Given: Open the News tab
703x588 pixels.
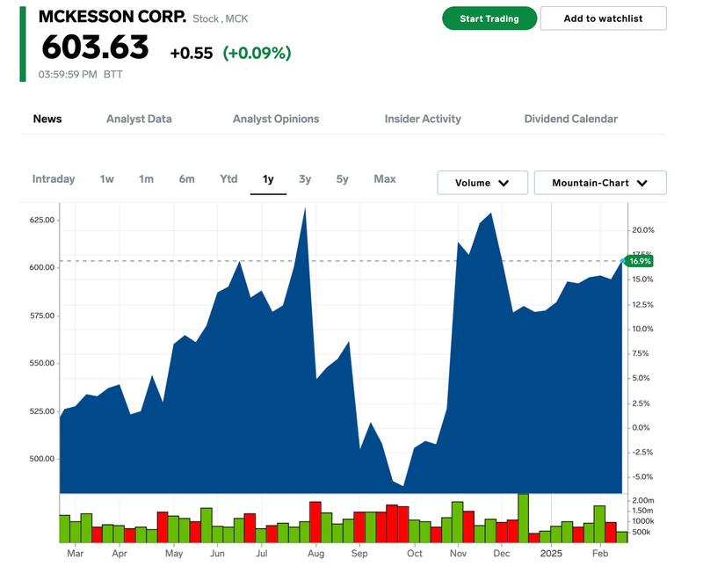Looking at the screenshot, I should pyautogui.click(x=47, y=119).
